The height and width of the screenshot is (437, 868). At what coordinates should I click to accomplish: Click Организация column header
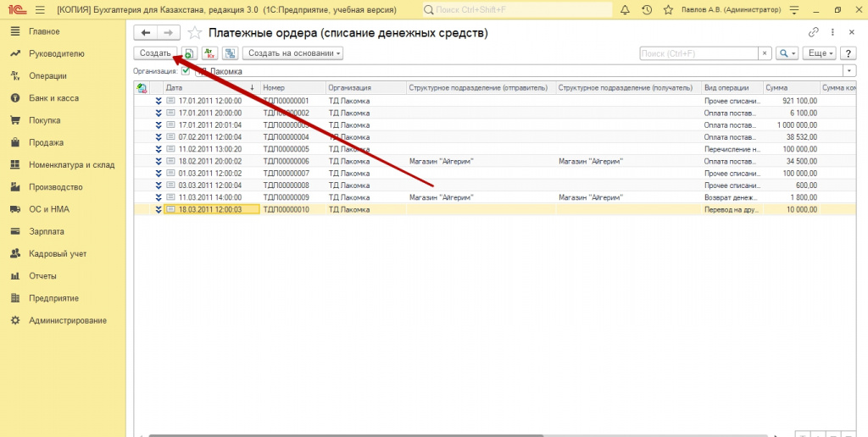tap(365, 88)
